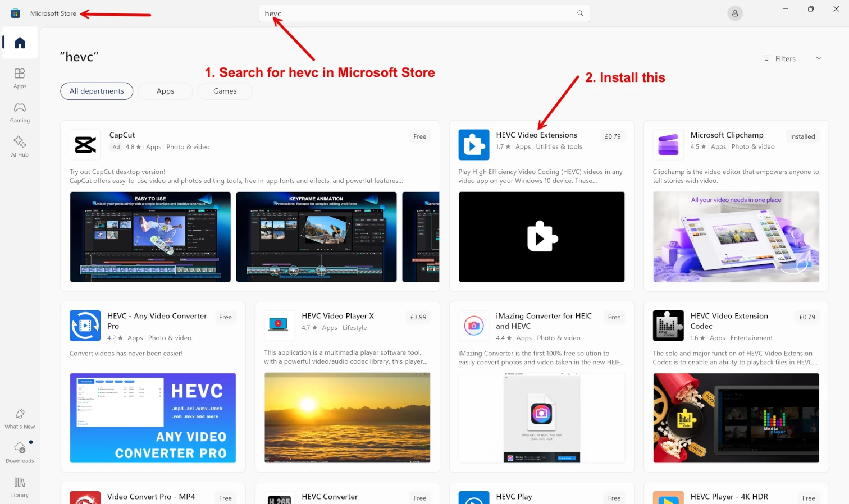Image resolution: width=849 pixels, height=504 pixels.
Task: Click the Filters lines icon
Action: pos(766,58)
